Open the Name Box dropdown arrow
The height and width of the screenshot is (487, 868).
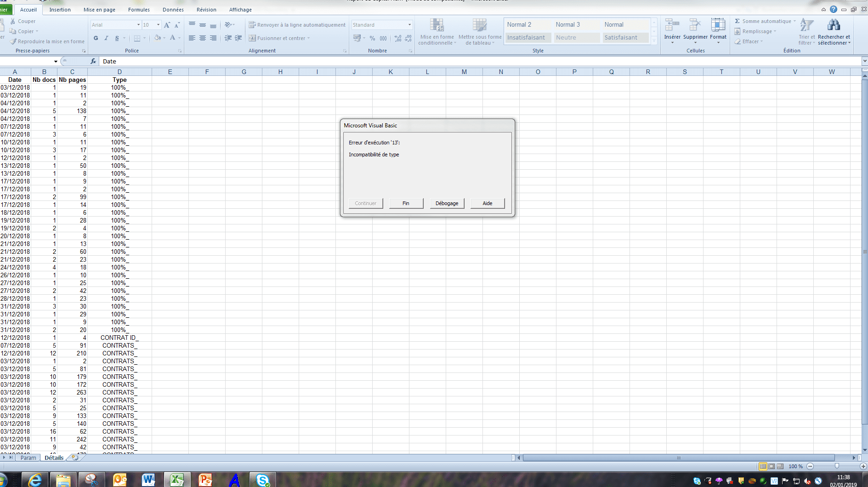[x=56, y=62]
